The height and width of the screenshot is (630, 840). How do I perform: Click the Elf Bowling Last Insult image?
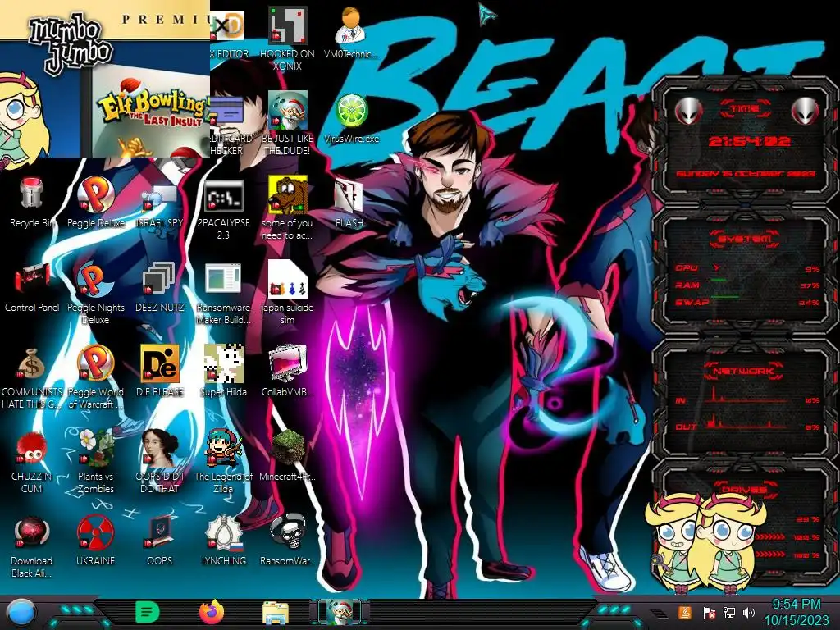151,111
